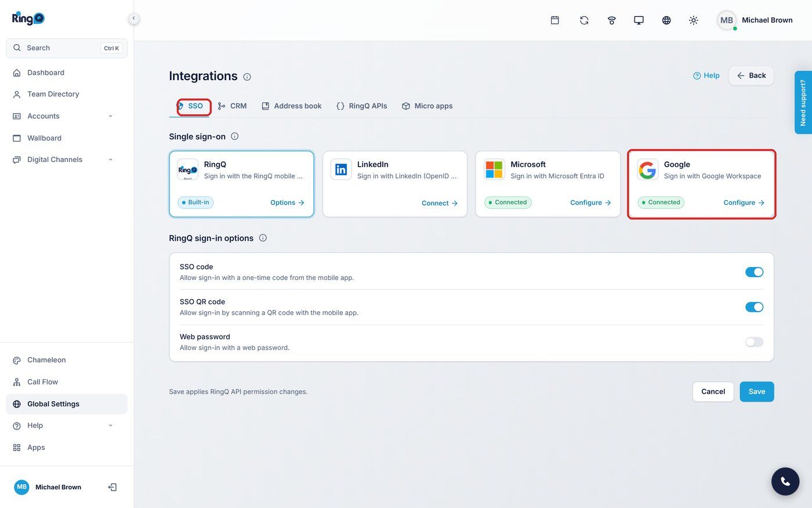
Task: Click the Save button
Action: pyautogui.click(x=757, y=392)
